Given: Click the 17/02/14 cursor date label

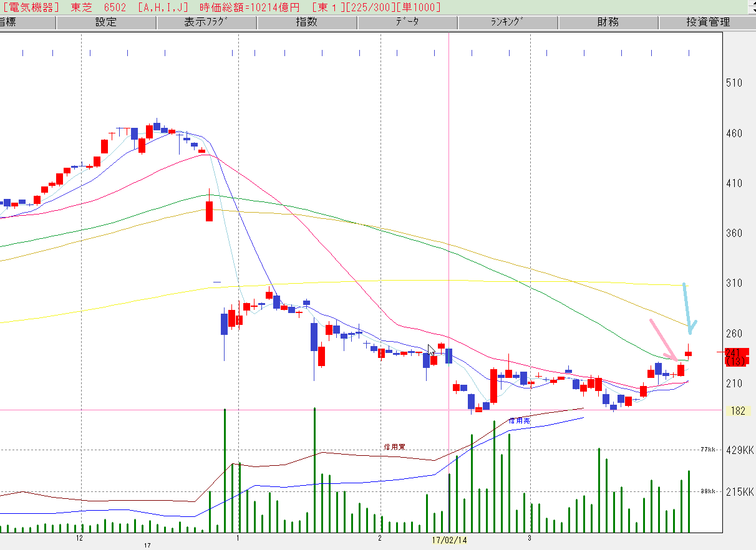Looking at the screenshot, I should click(x=450, y=539).
